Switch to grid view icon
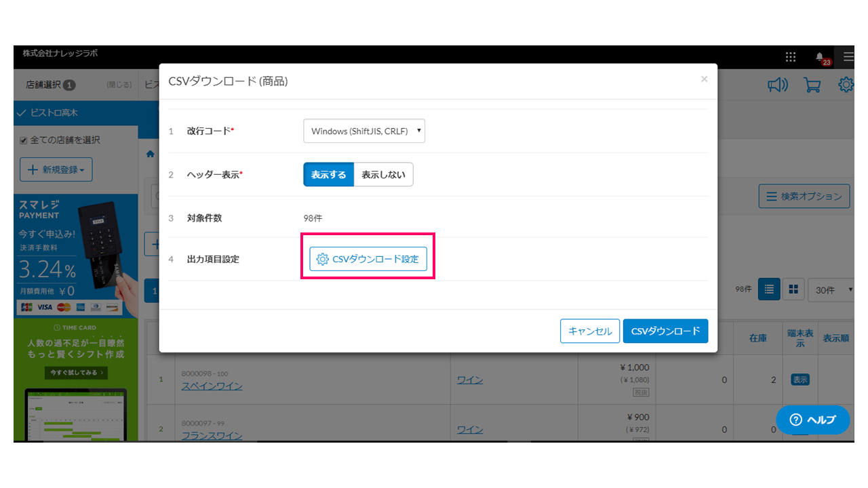Viewport: 868px width, 488px height. coord(793,289)
